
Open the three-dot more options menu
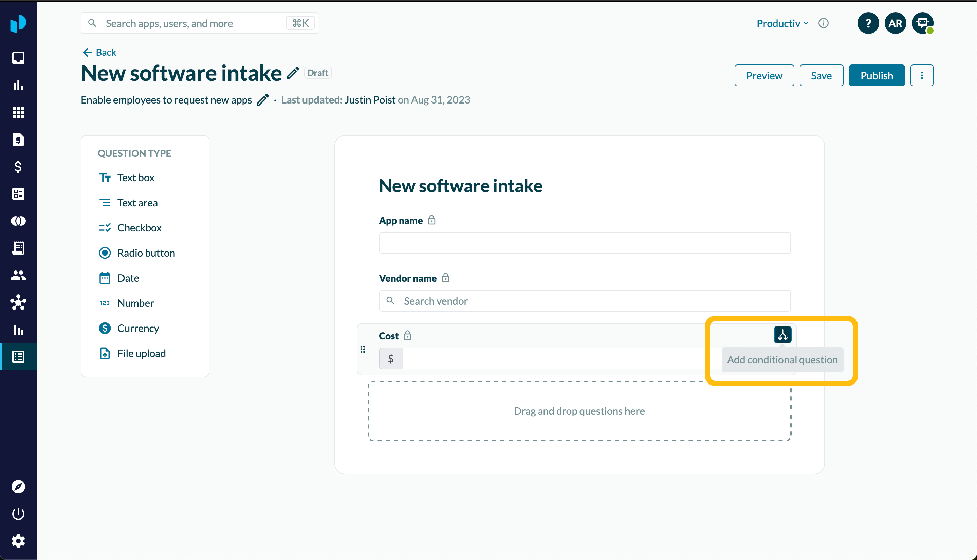point(922,75)
